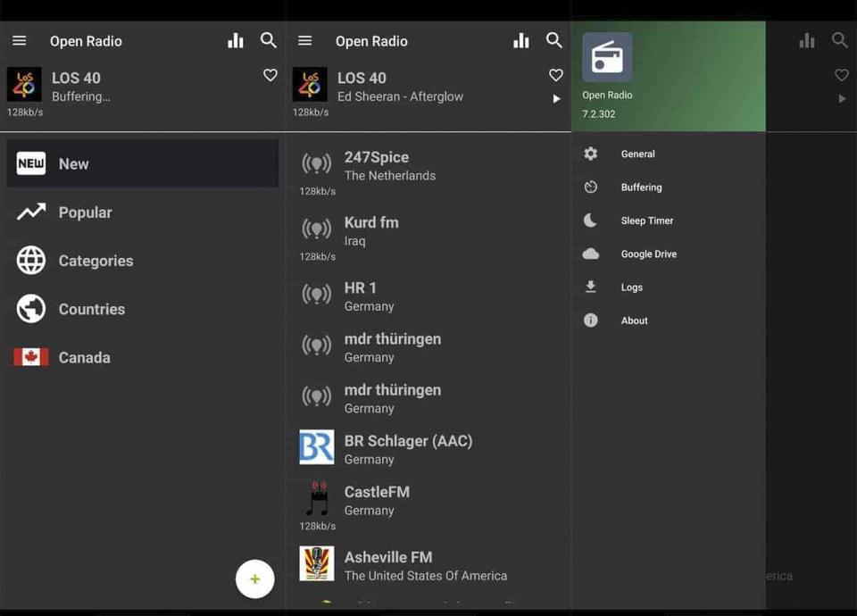Tap the Canada flag icon
The height and width of the screenshot is (616, 857).
[31, 357]
